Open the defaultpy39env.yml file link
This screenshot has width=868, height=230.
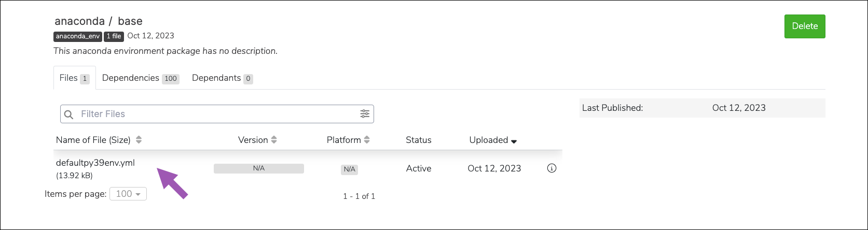[x=95, y=163]
